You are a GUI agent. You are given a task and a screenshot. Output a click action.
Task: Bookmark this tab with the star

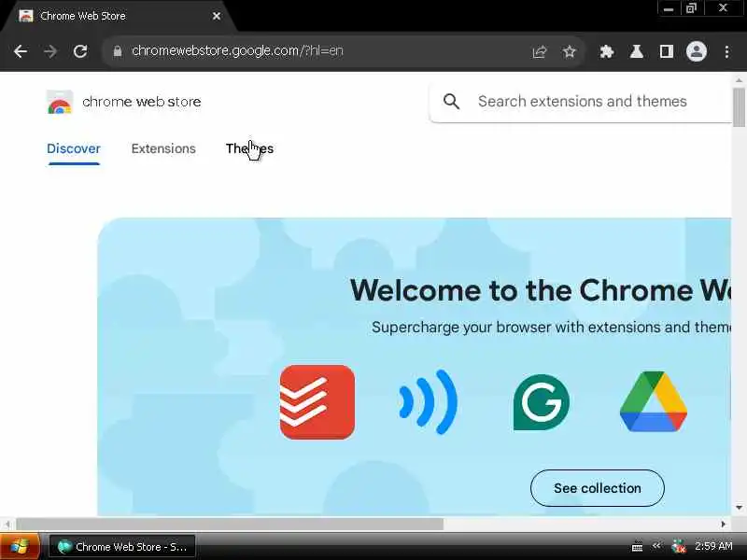tap(570, 51)
